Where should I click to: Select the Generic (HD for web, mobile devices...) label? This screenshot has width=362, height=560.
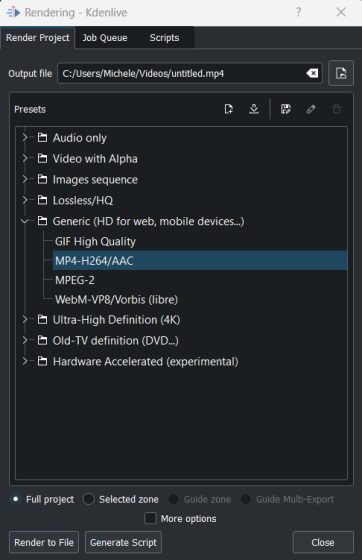point(148,221)
